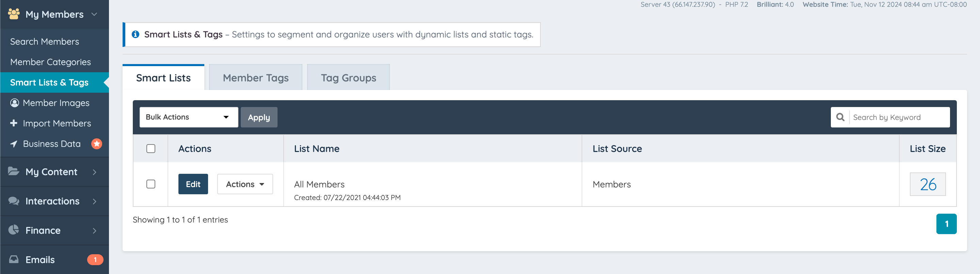
Task: Open the Bulk Actions dropdown
Action: pyautogui.click(x=189, y=117)
